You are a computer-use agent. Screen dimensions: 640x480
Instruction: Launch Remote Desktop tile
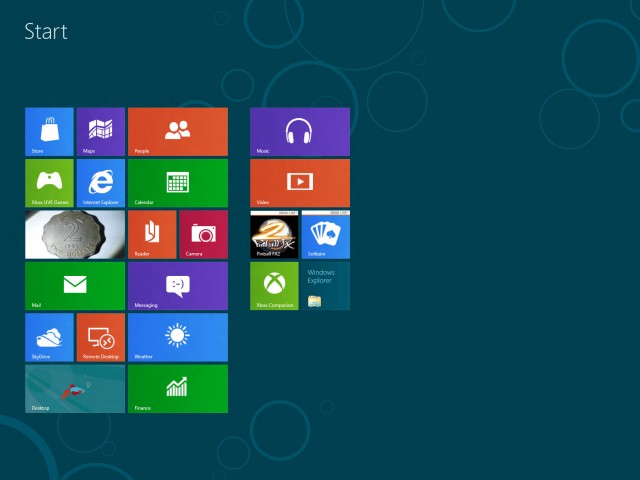point(101,338)
